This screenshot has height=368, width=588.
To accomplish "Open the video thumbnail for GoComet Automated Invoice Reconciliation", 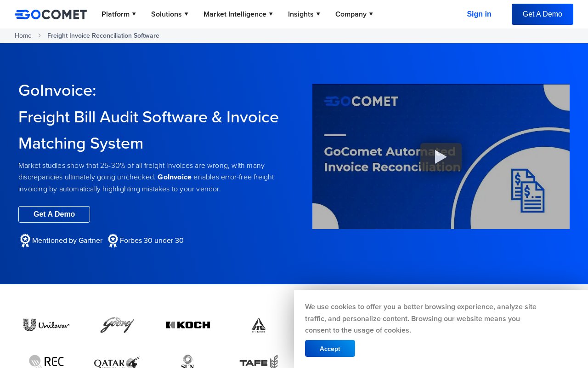I will point(441,157).
